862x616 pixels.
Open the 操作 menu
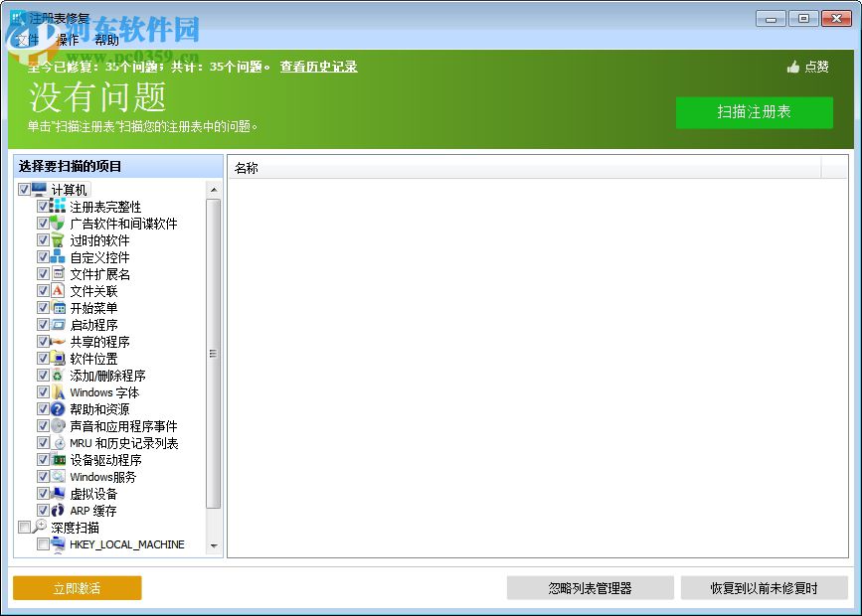67,40
